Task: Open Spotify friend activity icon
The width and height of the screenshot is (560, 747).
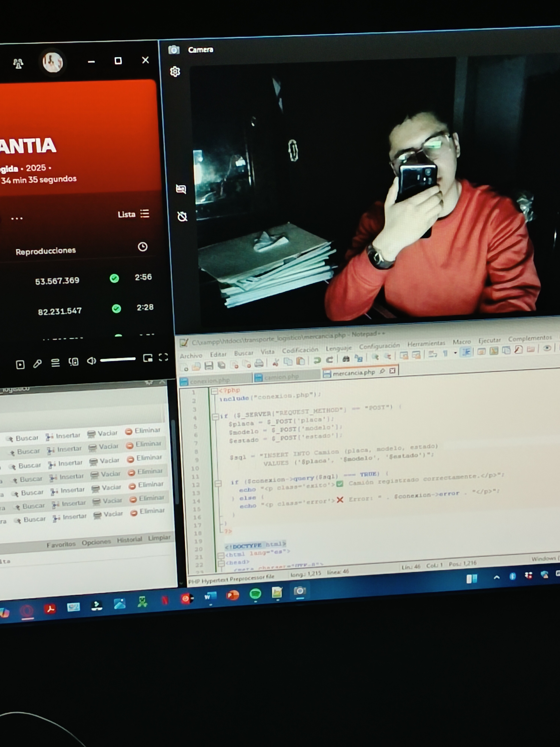Action: pos(18,63)
